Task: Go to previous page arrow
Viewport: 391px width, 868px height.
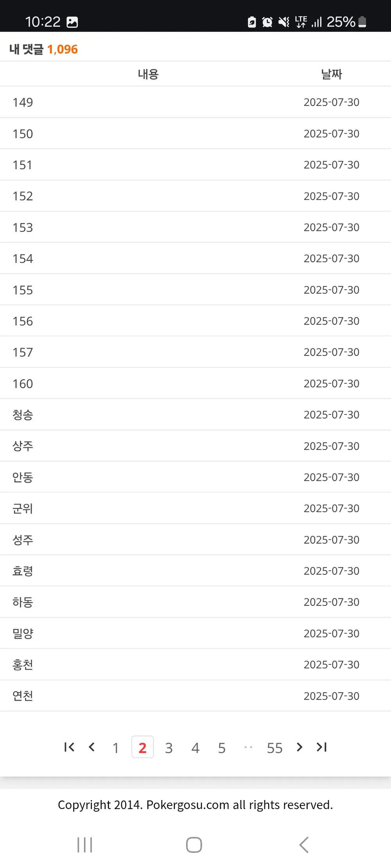Action: point(92,747)
